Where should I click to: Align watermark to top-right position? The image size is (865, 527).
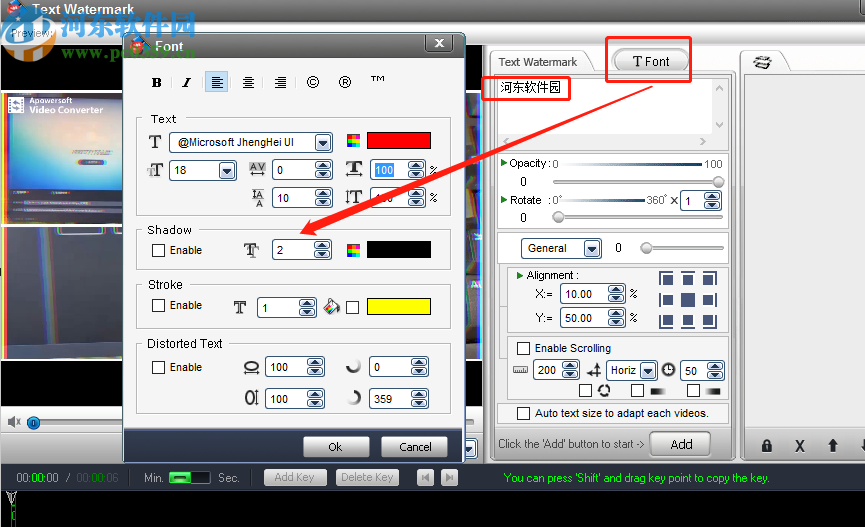point(709,279)
